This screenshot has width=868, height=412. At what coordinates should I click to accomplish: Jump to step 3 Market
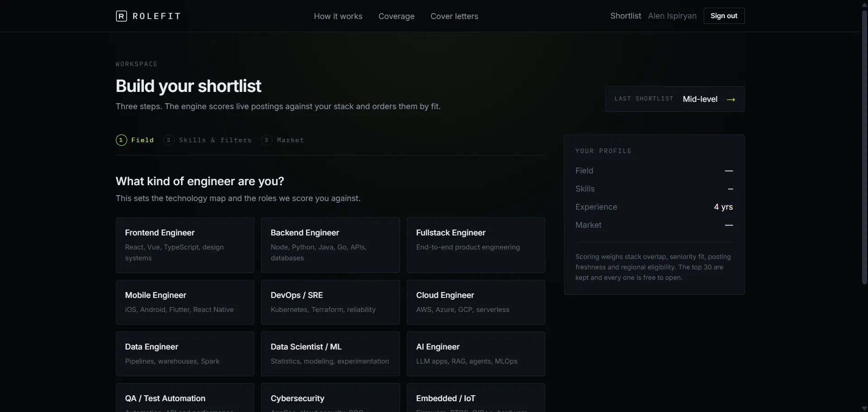(282, 140)
